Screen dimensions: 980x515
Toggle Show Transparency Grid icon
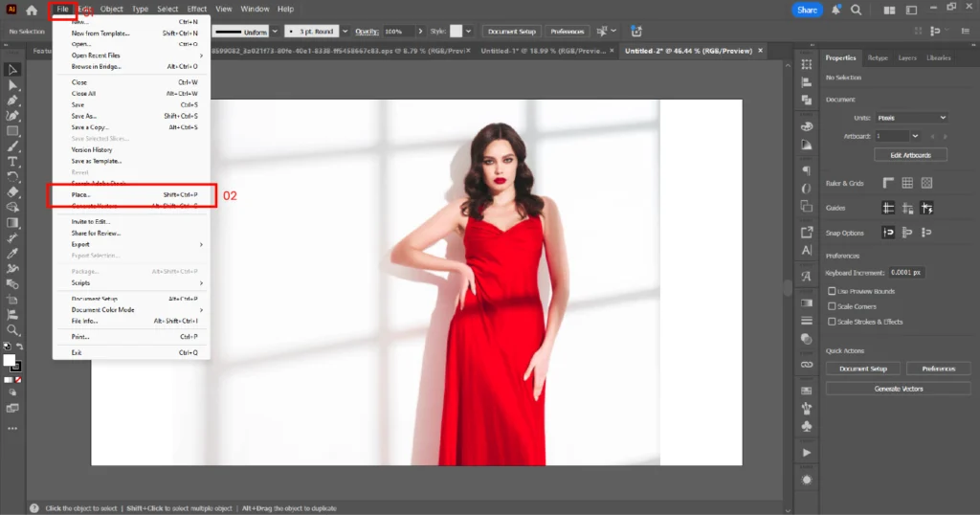coord(926,183)
